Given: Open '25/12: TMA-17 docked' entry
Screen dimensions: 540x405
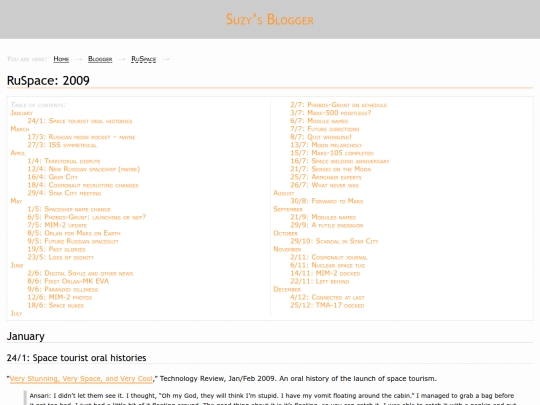Looking at the screenshot, I should point(327,305).
